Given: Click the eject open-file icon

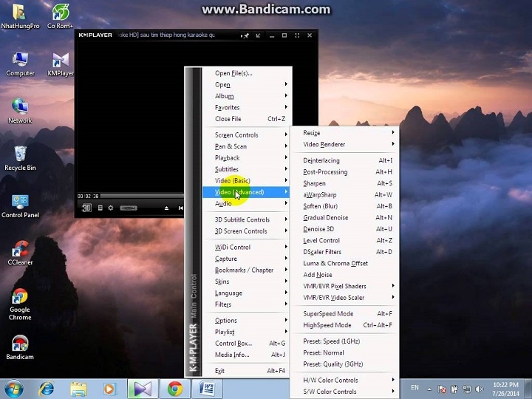Looking at the screenshot, I should pos(166,208).
